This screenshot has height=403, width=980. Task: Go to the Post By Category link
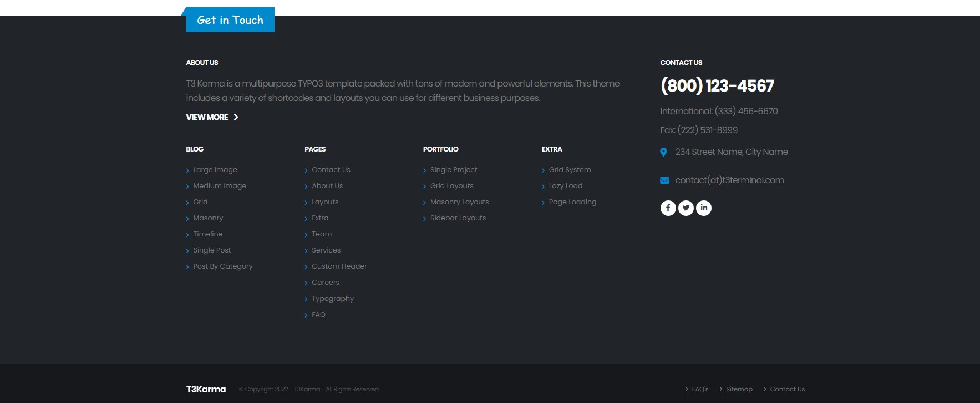(222, 266)
